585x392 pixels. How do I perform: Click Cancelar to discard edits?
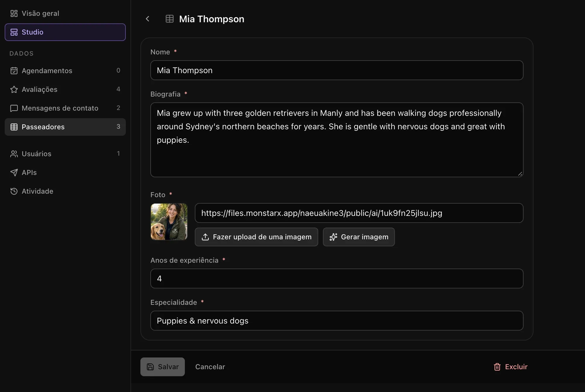pyautogui.click(x=210, y=367)
